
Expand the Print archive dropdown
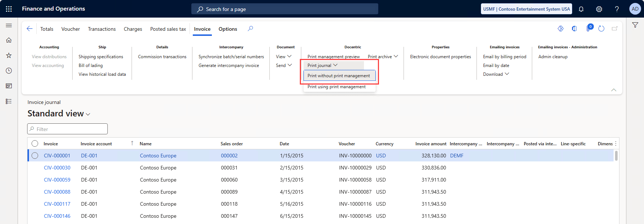(383, 57)
